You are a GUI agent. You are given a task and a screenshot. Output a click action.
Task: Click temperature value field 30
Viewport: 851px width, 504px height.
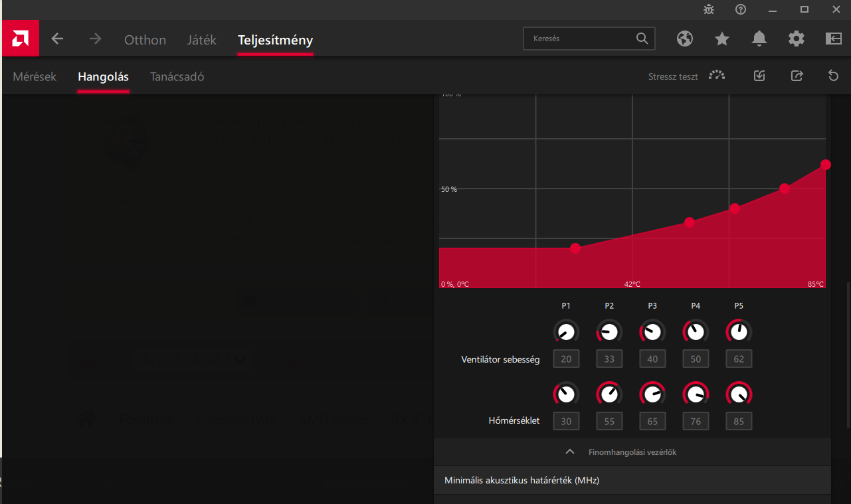pyautogui.click(x=566, y=421)
